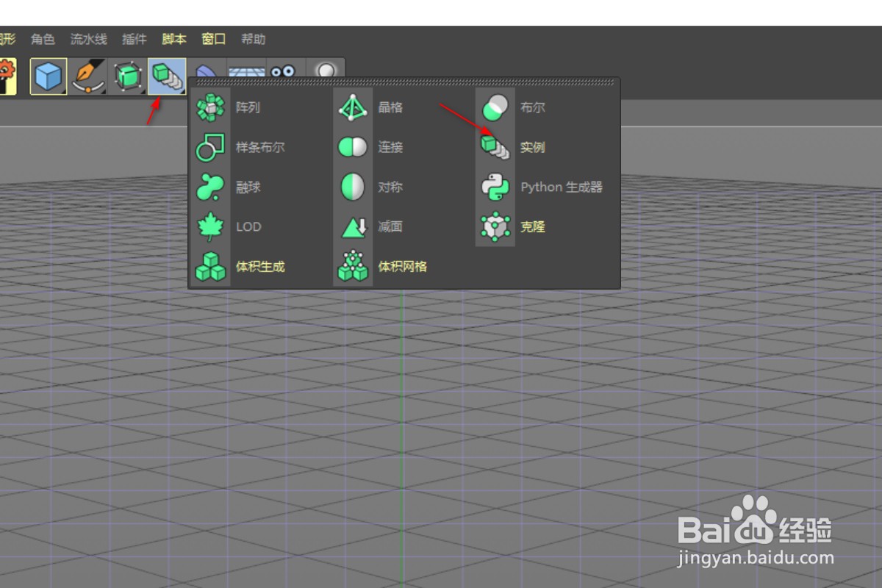The height and width of the screenshot is (588, 882).
Task: Open the 帮助 menu
Action: coord(253,39)
